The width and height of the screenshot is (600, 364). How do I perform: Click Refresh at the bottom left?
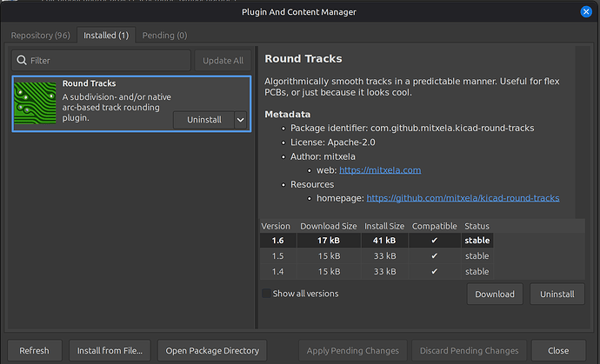[x=34, y=350]
